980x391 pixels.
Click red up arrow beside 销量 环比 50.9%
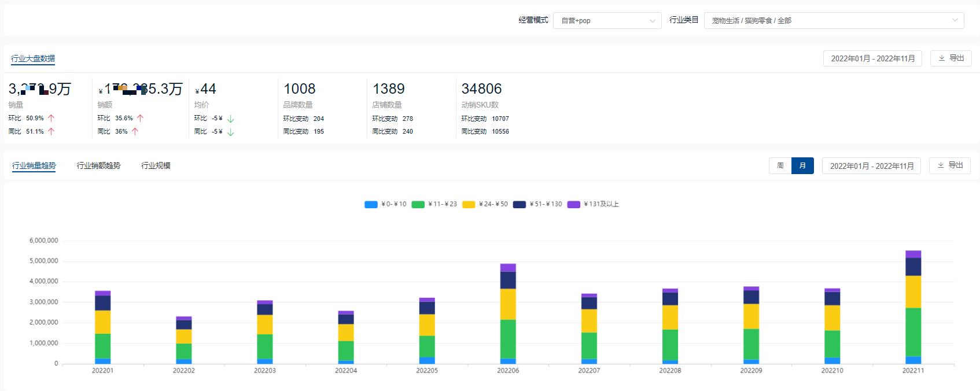pos(51,118)
